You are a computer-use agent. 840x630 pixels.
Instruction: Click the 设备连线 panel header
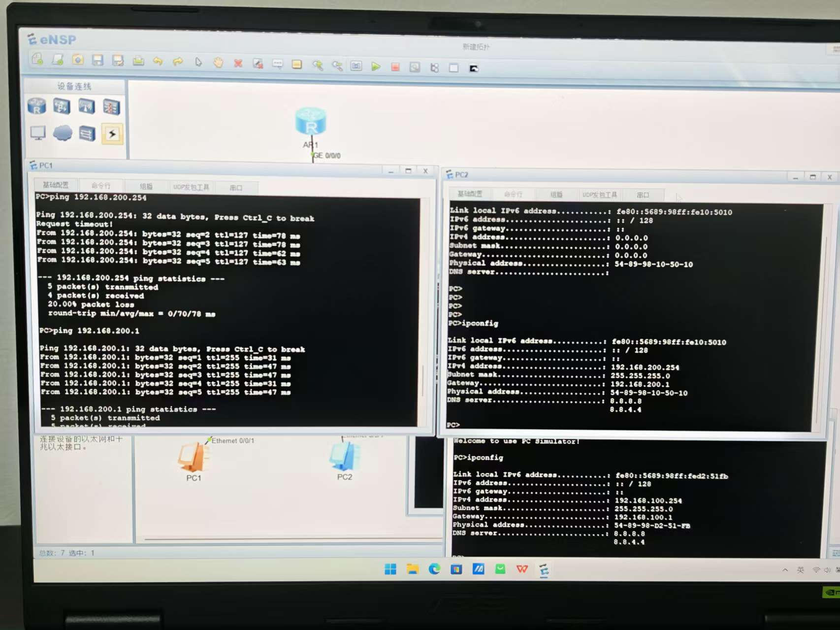click(75, 87)
